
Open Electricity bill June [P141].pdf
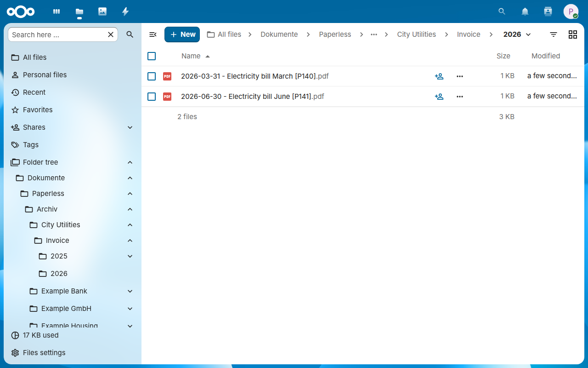point(253,97)
